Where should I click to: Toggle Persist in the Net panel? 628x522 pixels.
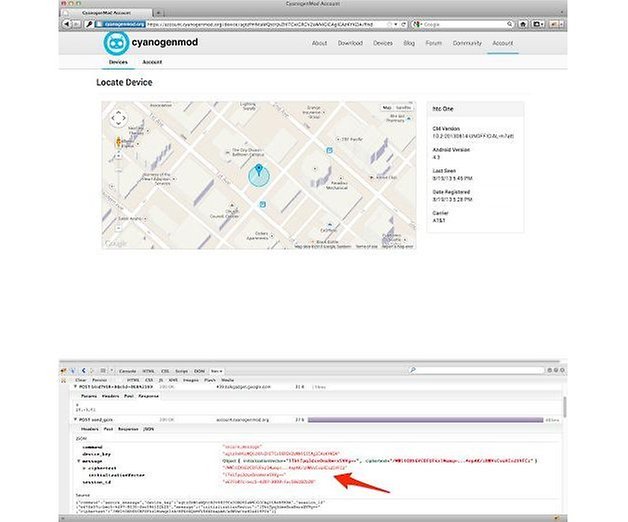point(100,380)
